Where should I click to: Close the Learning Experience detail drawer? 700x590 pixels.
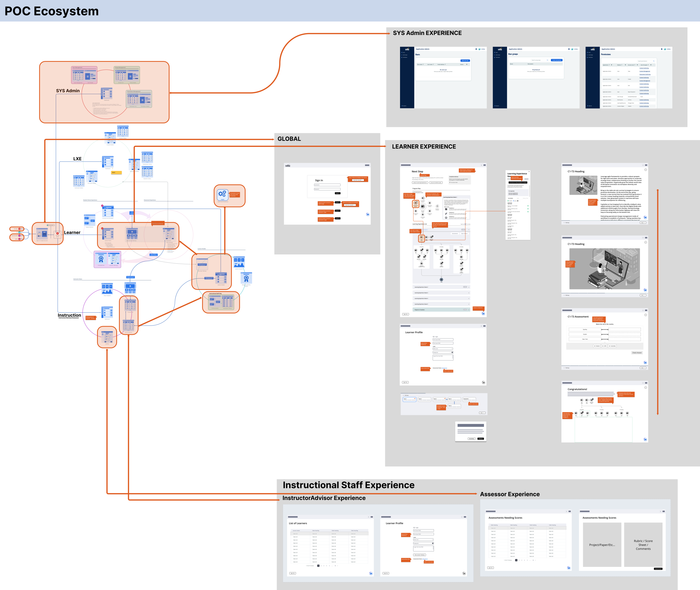tap(529, 172)
